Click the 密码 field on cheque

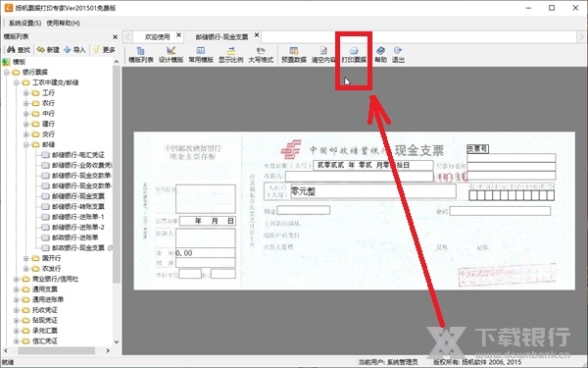(500, 211)
